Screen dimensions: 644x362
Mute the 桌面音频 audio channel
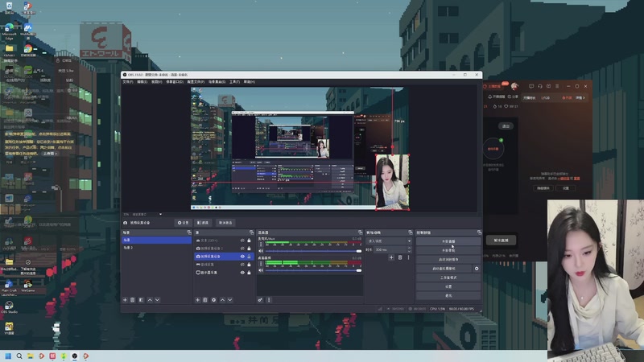[x=261, y=270]
